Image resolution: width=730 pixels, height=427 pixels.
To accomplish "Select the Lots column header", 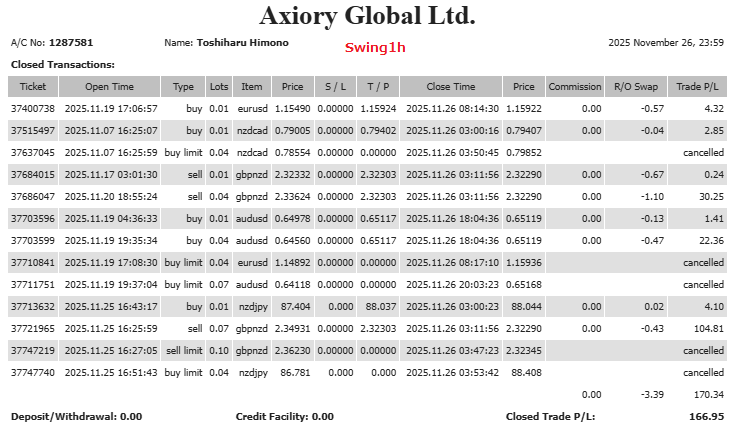I will [x=219, y=87].
